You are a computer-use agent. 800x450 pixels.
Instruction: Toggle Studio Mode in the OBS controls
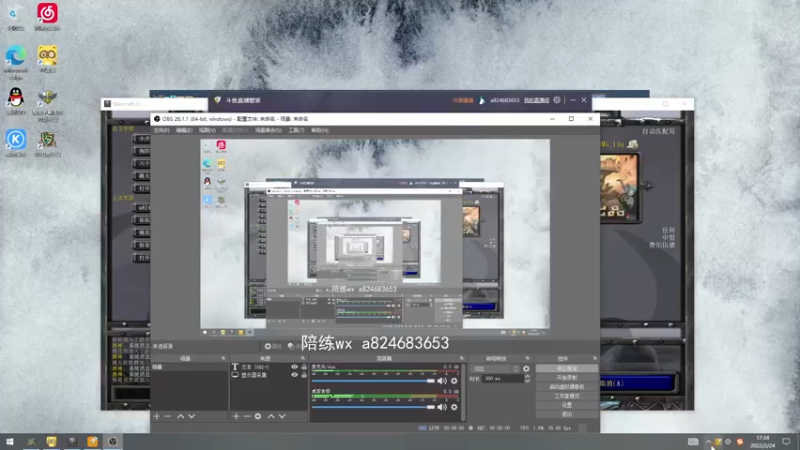[x=567, y=396]
